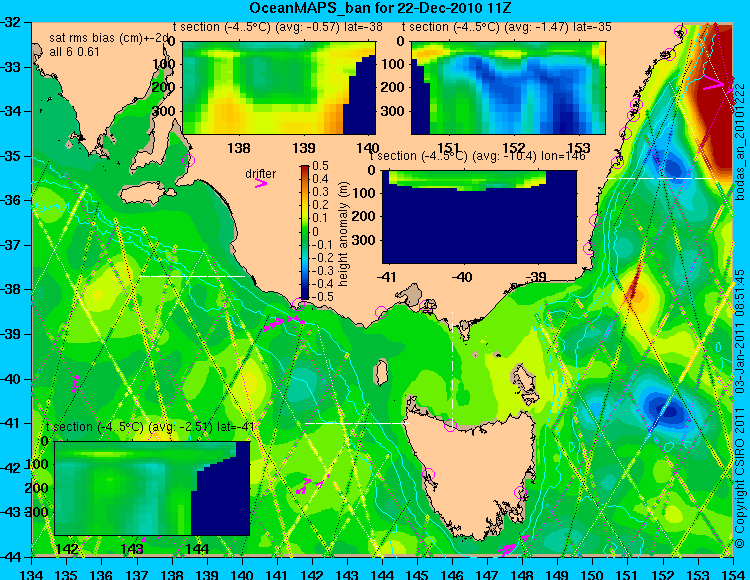Click the '-39' tick on lon=146 inset axis
Viewport: 750px width, 580px height.
click(x=536, y=276)
